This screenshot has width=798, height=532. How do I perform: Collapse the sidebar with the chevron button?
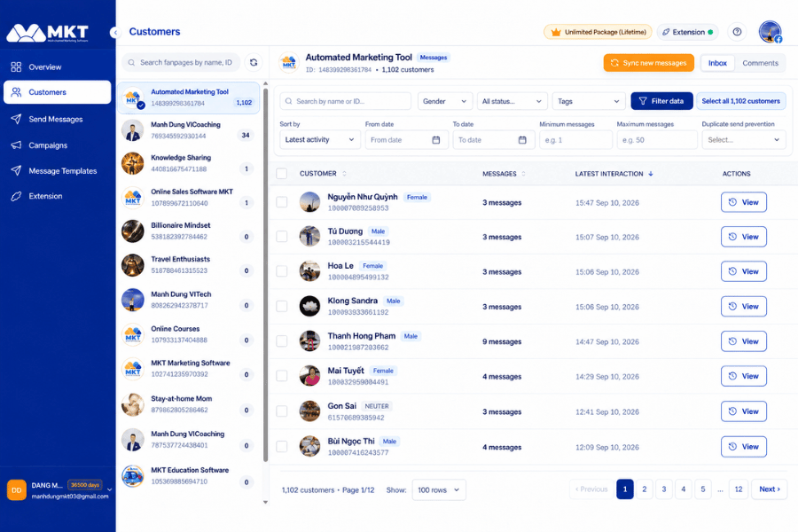point(115,33)
